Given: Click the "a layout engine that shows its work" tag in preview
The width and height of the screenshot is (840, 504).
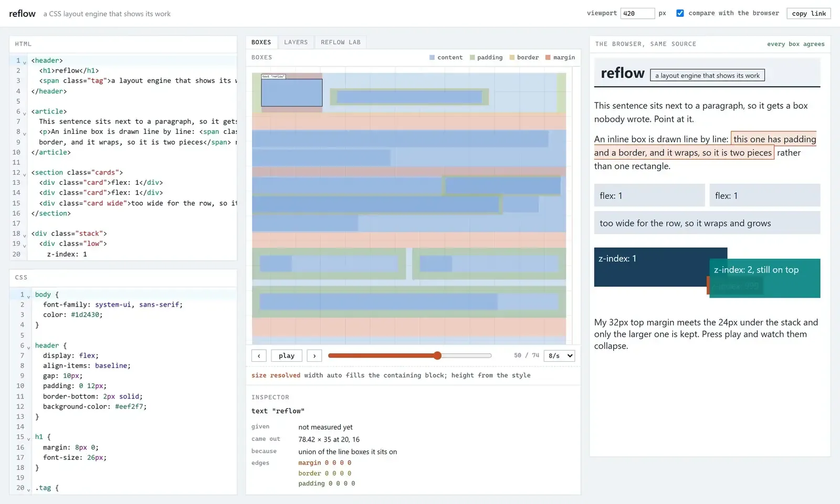Looking at the screenshot, I should 707,75.
